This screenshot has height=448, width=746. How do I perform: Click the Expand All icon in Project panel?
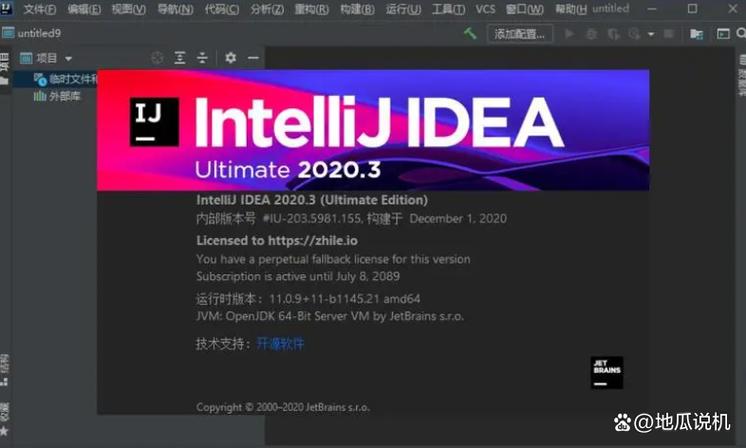(180, 58)
